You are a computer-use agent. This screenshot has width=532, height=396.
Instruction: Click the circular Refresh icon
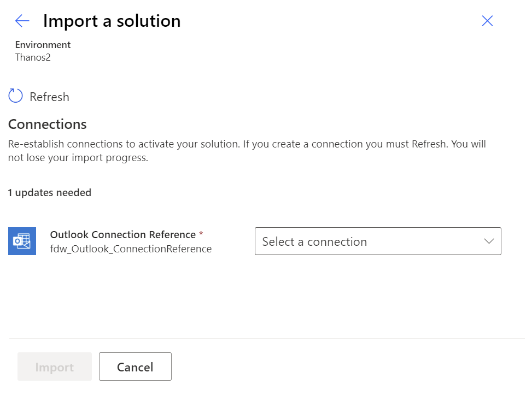16,96
